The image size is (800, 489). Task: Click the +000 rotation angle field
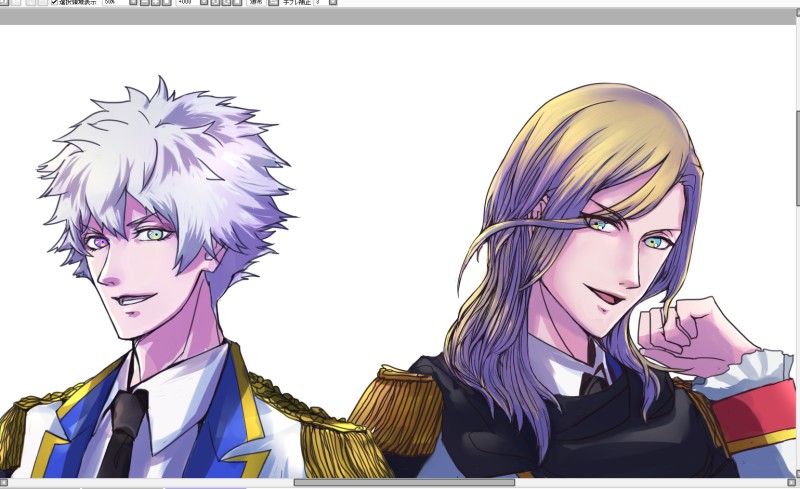(188, 2)
